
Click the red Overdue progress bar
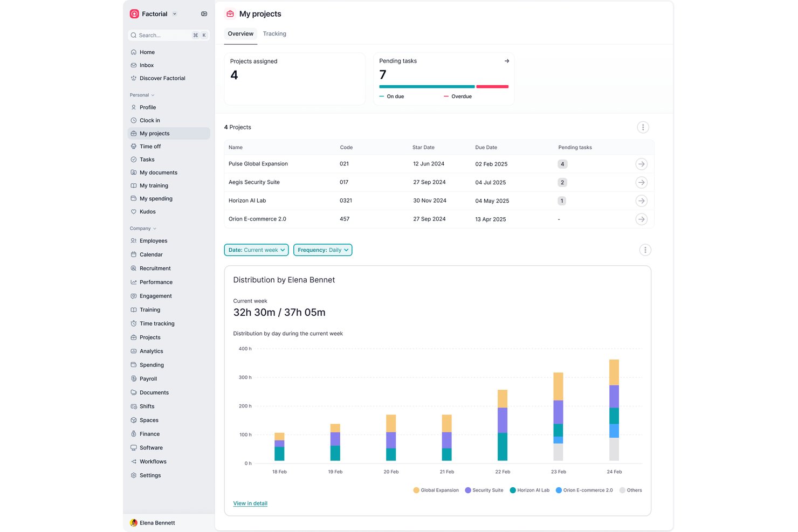(492, 87)
